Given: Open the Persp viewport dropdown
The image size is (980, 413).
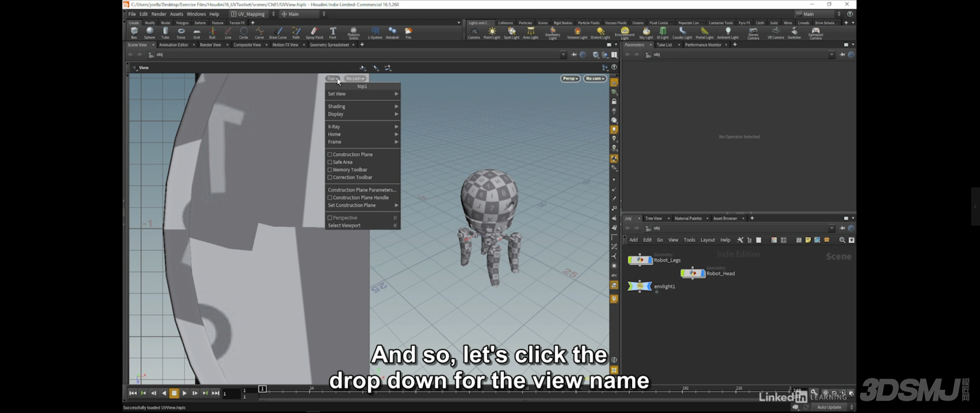Looking at the screenshot, I should tap(570, 78).
